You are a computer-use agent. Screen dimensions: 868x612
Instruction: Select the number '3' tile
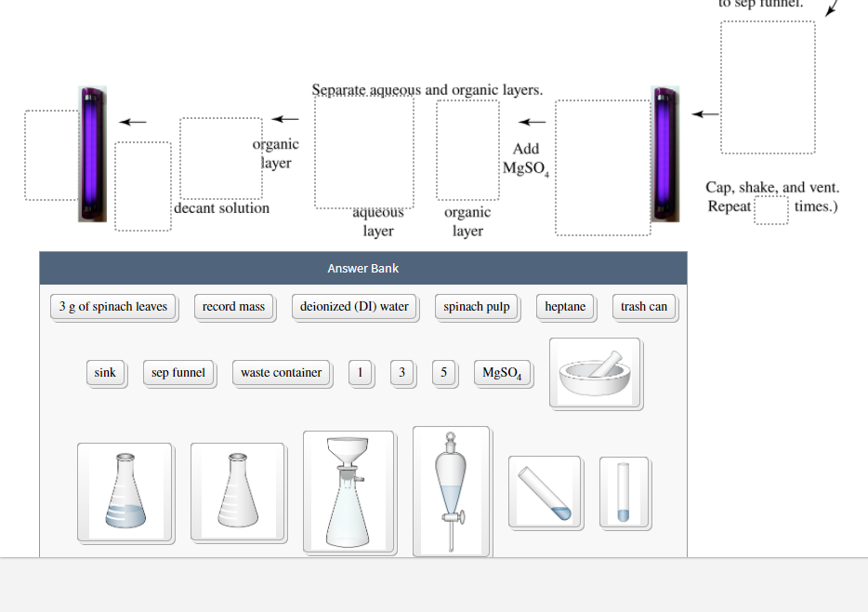coord(402,372)
